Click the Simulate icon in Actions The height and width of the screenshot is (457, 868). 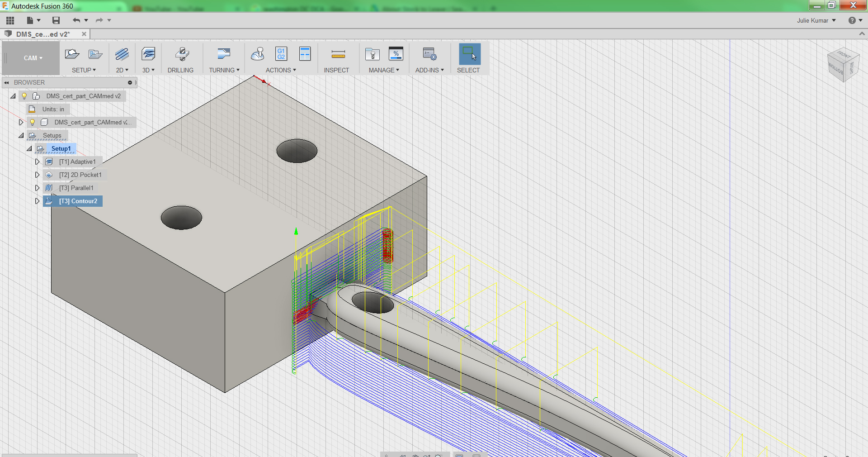[x=258, y=54]
